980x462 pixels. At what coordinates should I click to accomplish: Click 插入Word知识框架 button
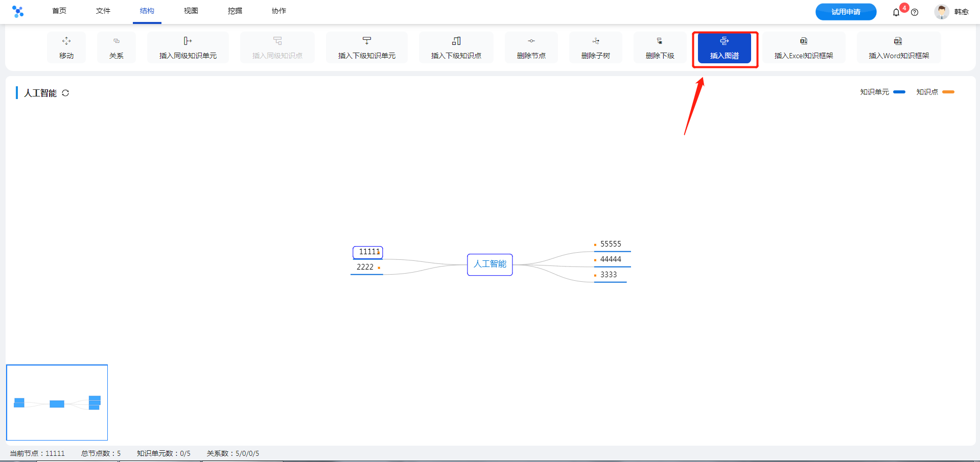899,47
